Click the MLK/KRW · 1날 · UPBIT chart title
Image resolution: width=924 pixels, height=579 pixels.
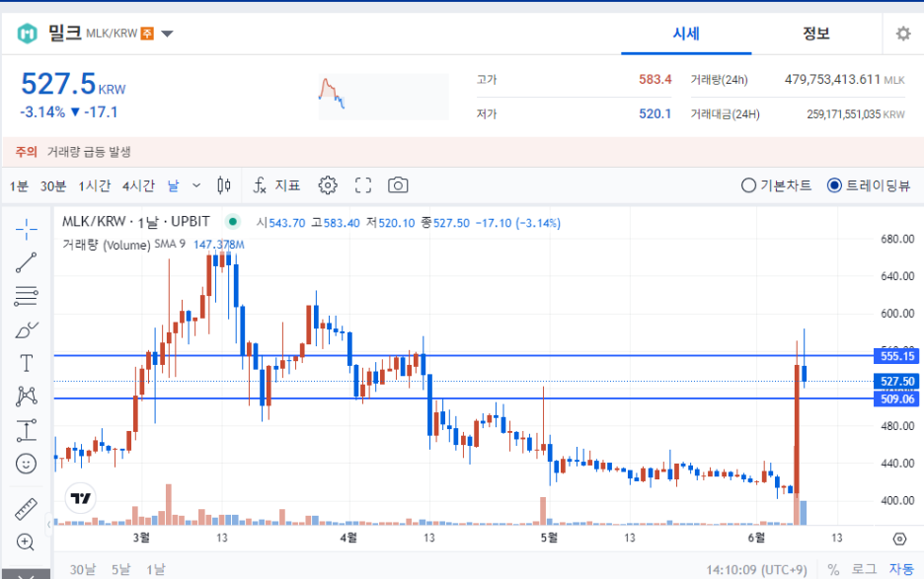(136, 222)
